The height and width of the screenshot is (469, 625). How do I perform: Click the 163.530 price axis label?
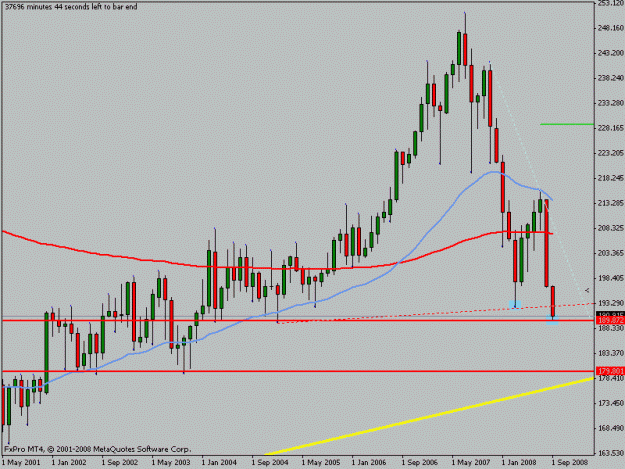pyautogui.click(x=610, y=453)
